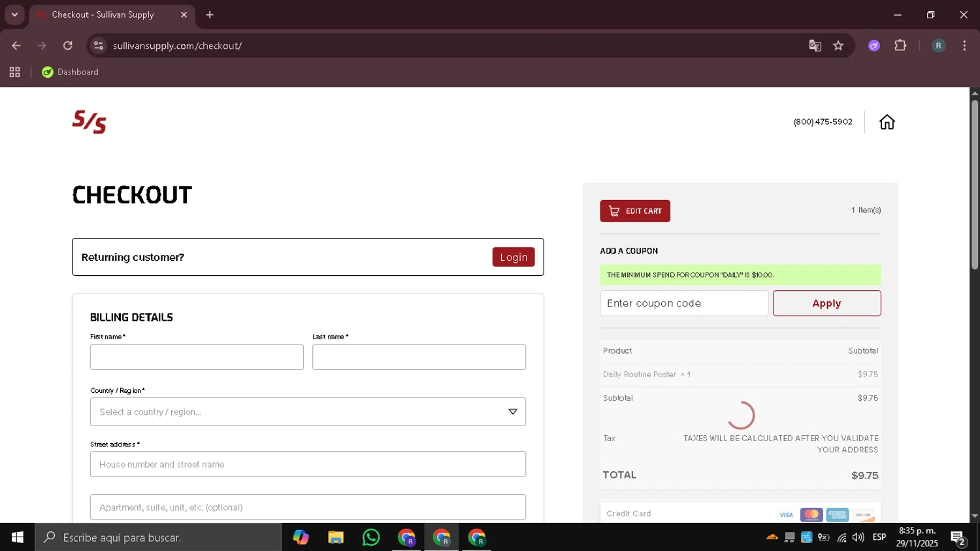This screenshot has height=551, width=980.
Task: Click the Last name input field
Action: [x=419, y=357]
